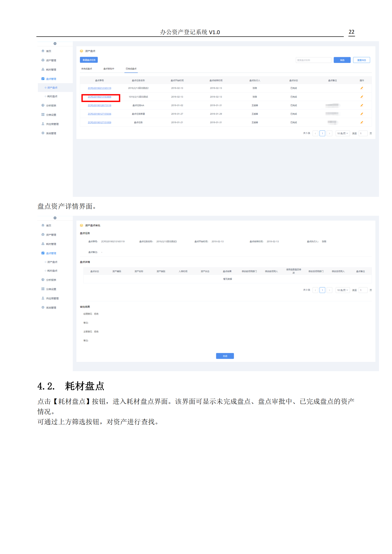The height and width of the screenshot is (554, 392).
Task: Click the 新建盘点任务 button
Action: [x=89, y=60]
